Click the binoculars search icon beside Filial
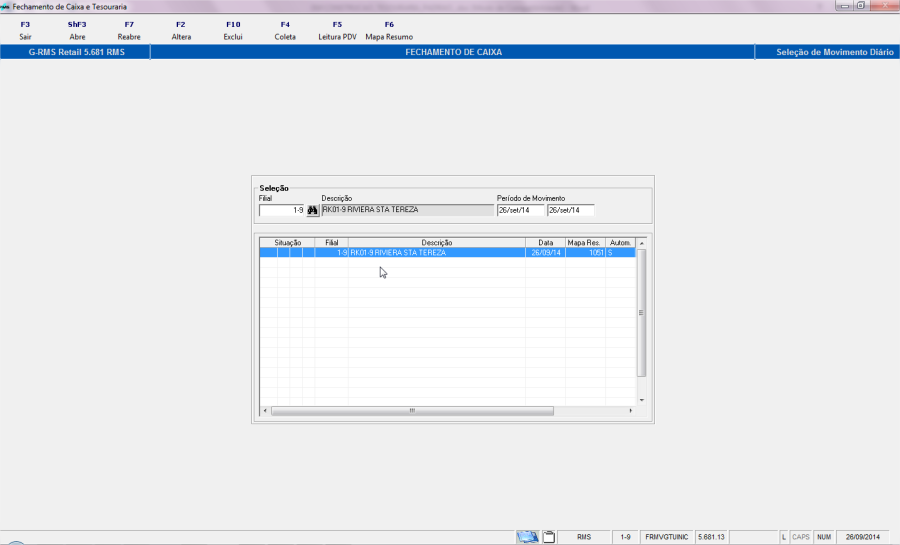 (x=312, y=211)
